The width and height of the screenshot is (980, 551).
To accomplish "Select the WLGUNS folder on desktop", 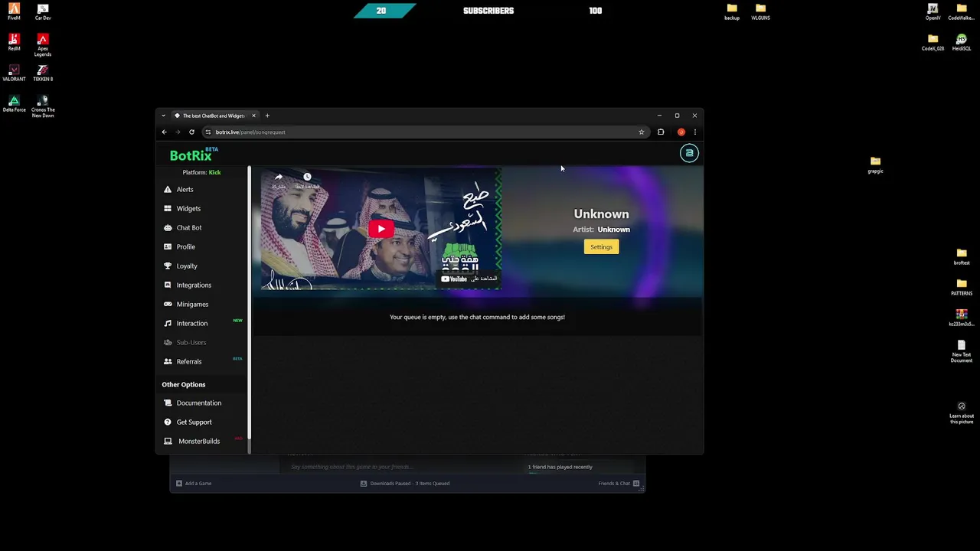I will coord(760,12).
